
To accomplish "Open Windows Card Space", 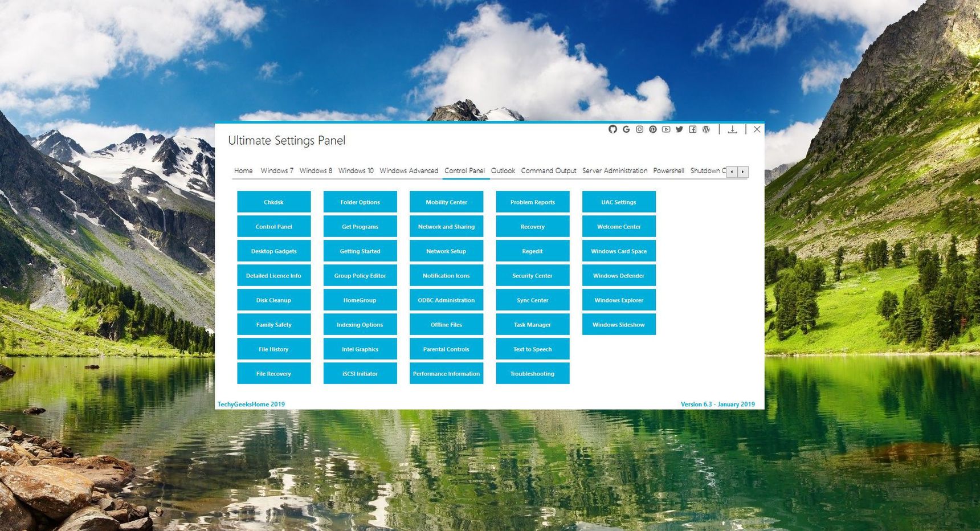I will (x=619, y=251).
